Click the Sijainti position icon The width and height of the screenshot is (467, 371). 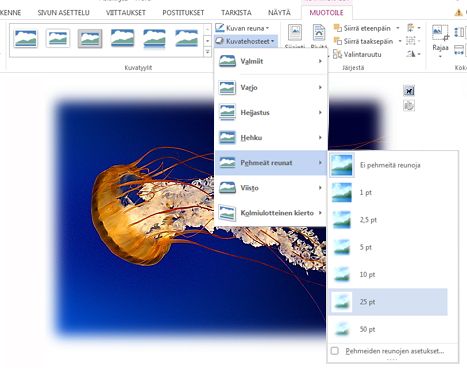295,33
